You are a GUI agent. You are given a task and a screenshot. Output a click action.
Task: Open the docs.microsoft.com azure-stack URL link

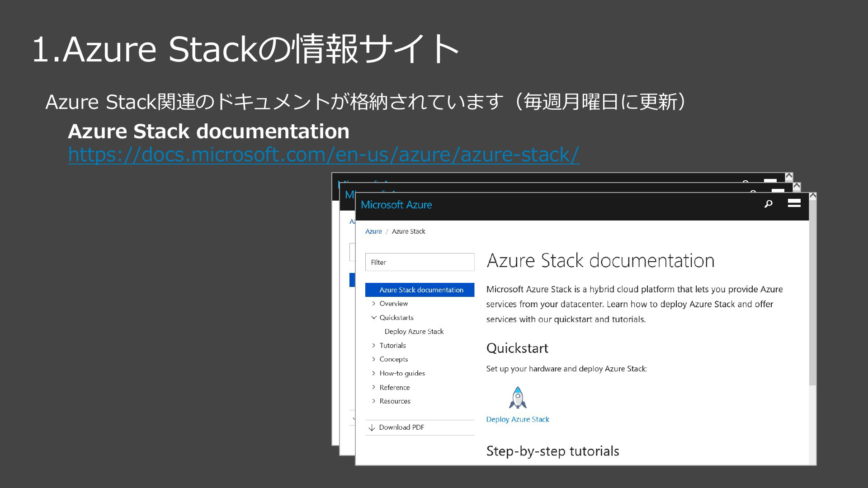[324, 155]
